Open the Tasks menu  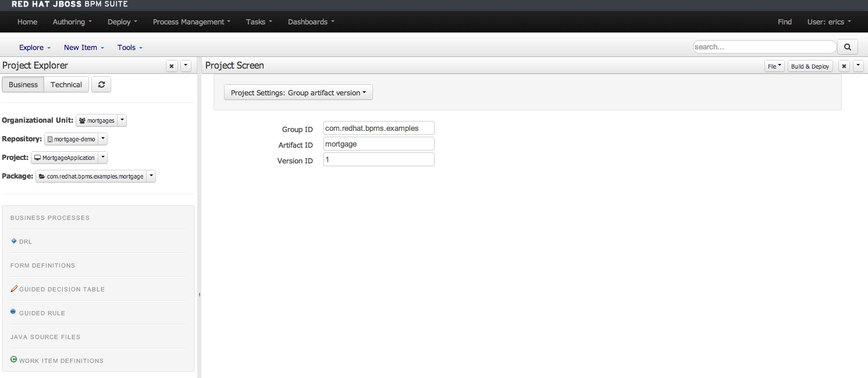point(259,22)
